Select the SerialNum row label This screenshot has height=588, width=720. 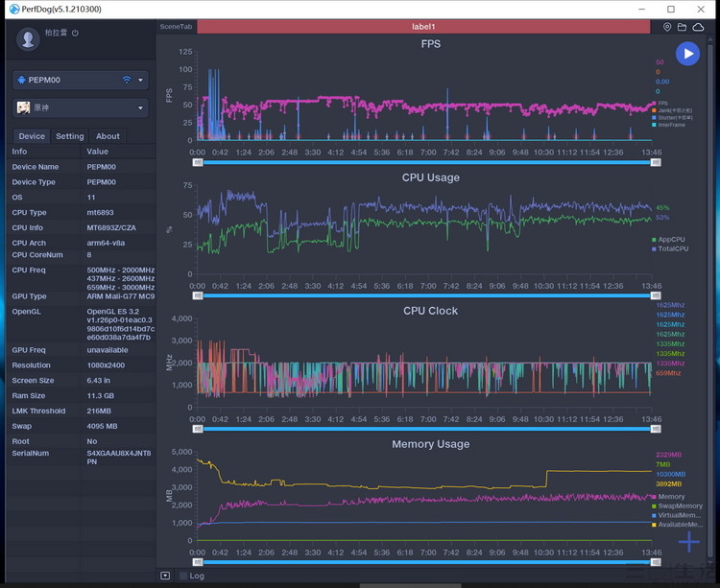pos(31,453)
